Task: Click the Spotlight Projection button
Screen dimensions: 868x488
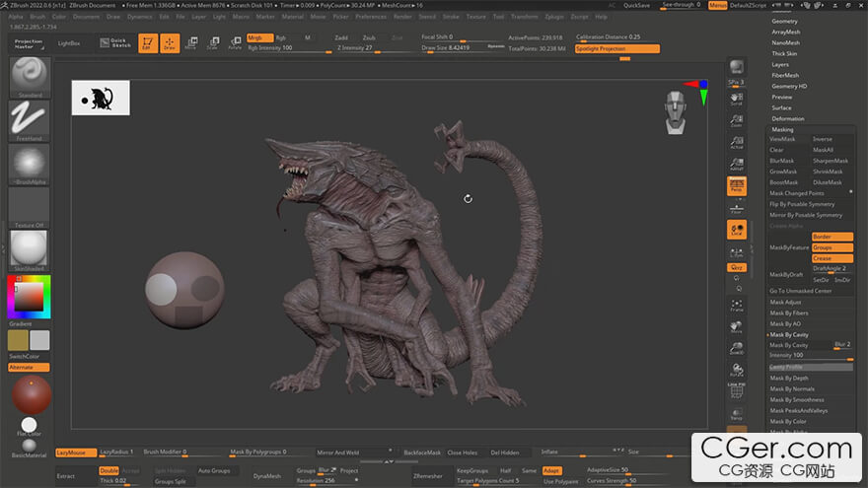Action: [x=617, y=48]
